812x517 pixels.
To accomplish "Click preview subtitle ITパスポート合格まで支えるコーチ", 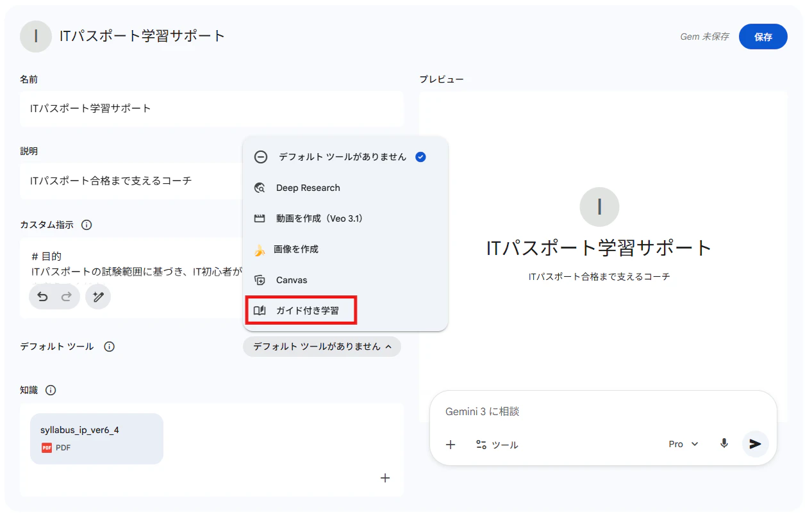I will pos(599,277).
